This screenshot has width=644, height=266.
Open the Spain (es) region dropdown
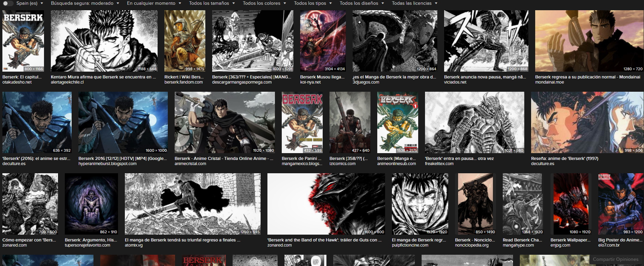30,3
